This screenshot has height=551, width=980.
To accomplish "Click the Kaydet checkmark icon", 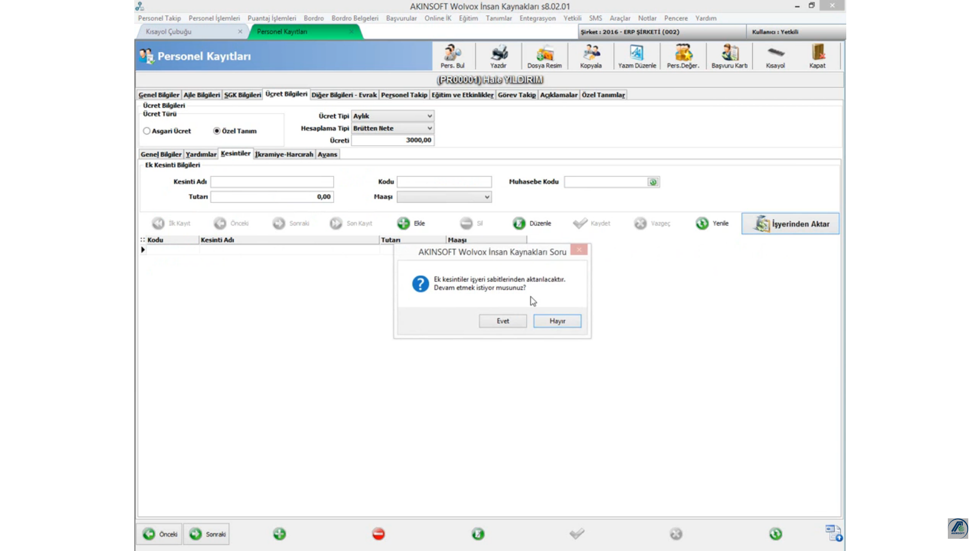I will pos(580,223).
